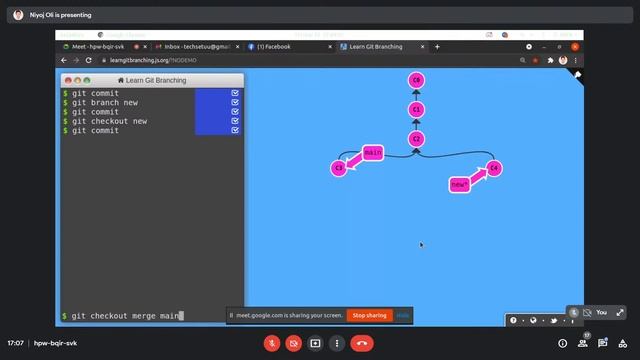This screenshot has width=640, height=360.
Task: Click the present screen button
Action: click(315, 343)
